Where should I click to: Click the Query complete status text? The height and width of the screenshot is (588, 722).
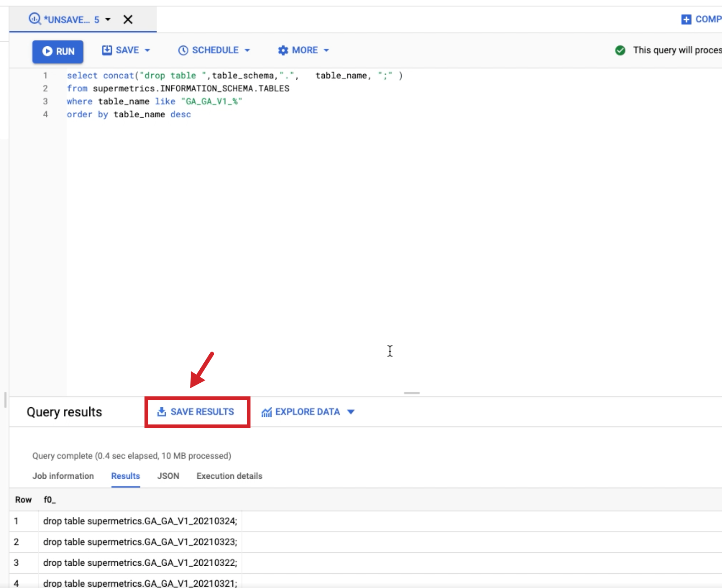[x=132, y=456]
